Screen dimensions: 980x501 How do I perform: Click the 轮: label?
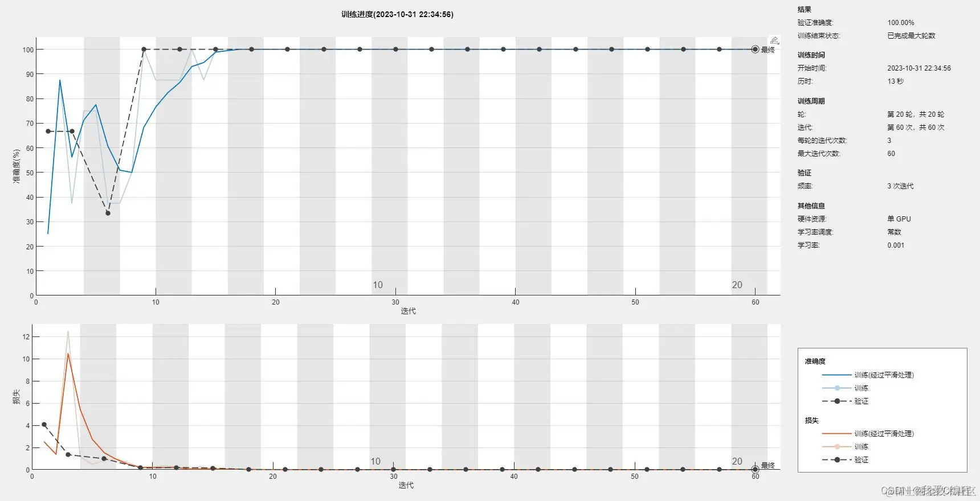click(802, 114)
